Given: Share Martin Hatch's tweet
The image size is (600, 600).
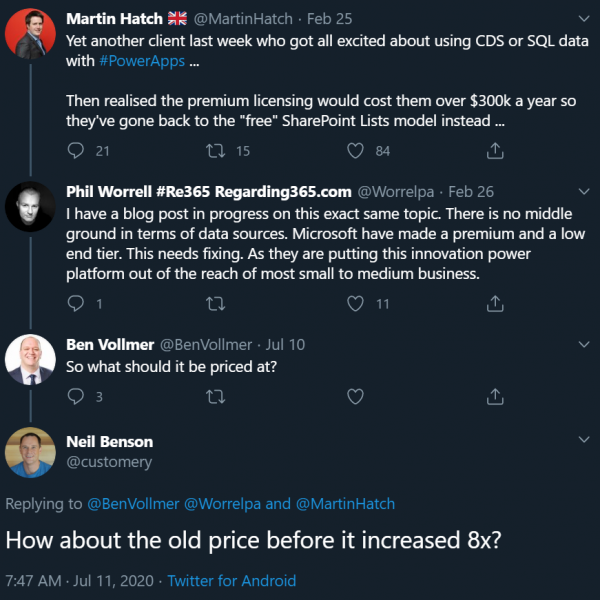Looking at the screenshot, I should click(x=495, y=150).
